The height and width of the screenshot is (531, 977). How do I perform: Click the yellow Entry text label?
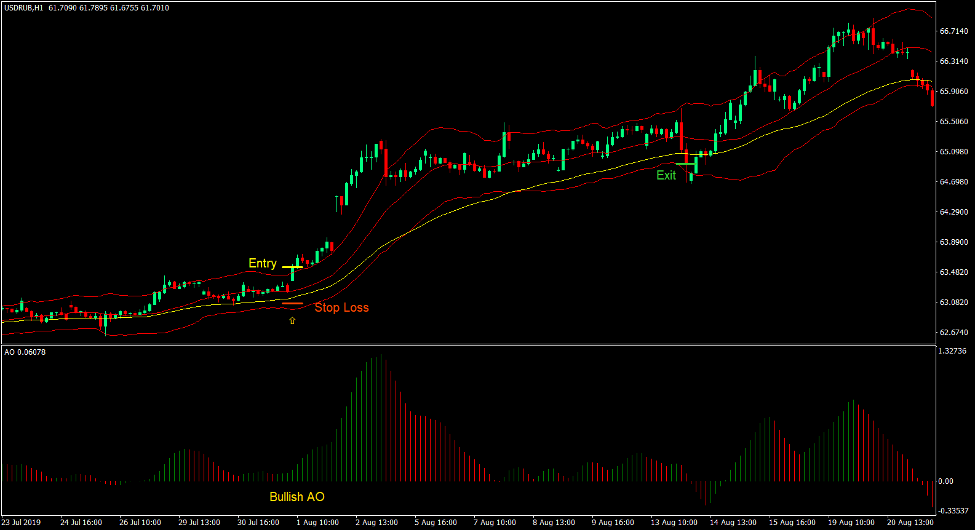point(262,264)
